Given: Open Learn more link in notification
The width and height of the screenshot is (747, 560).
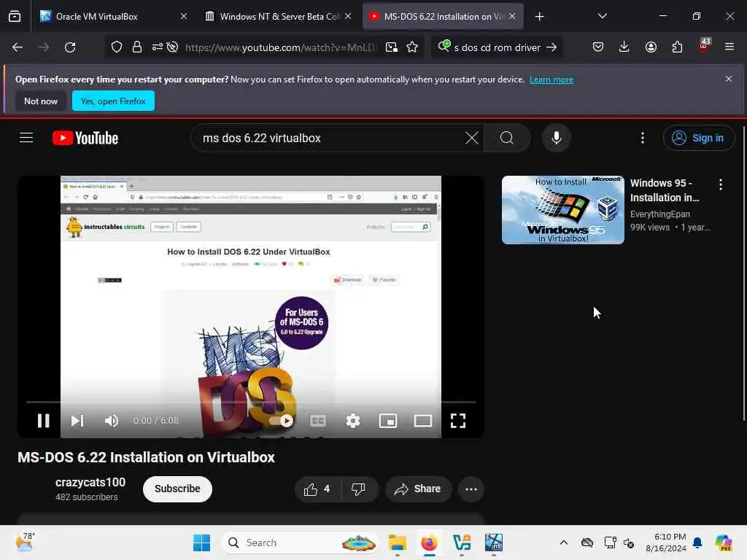Looking at the screenshot, I should coord(551,79).
